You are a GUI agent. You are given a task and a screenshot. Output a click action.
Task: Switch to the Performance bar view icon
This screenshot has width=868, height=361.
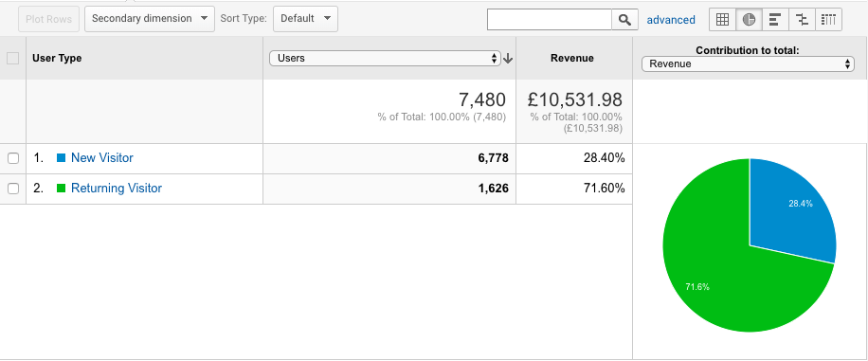click(x=775, y=19)
